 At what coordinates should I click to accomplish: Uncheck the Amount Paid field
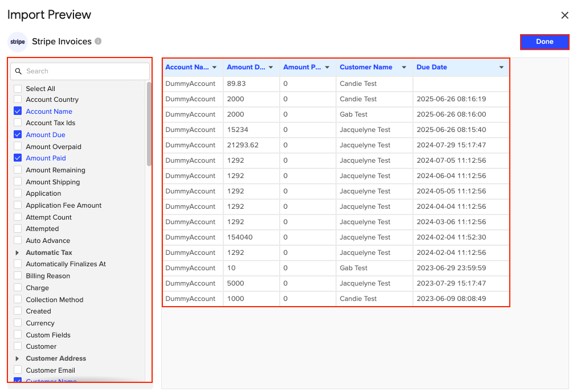click(17, 158)
